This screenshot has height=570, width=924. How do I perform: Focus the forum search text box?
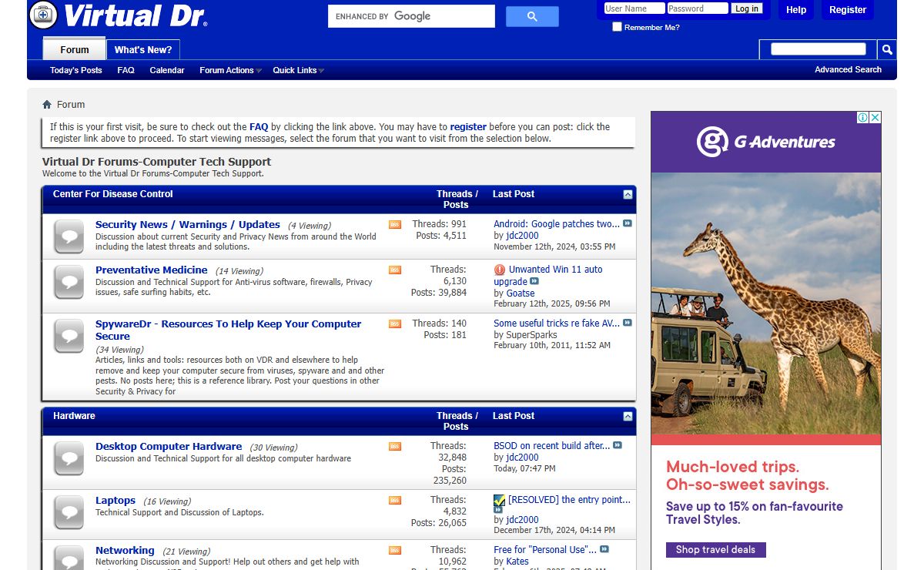819,49
